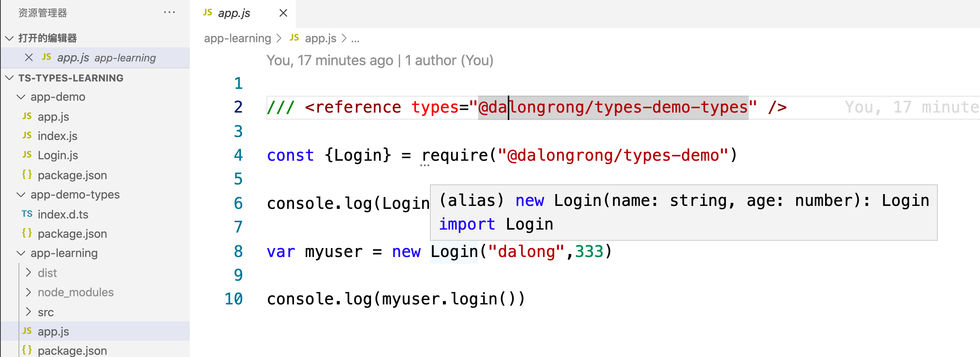Click the inline blame text on line 2
Screen dimensions: 980x357
point(911,107)
